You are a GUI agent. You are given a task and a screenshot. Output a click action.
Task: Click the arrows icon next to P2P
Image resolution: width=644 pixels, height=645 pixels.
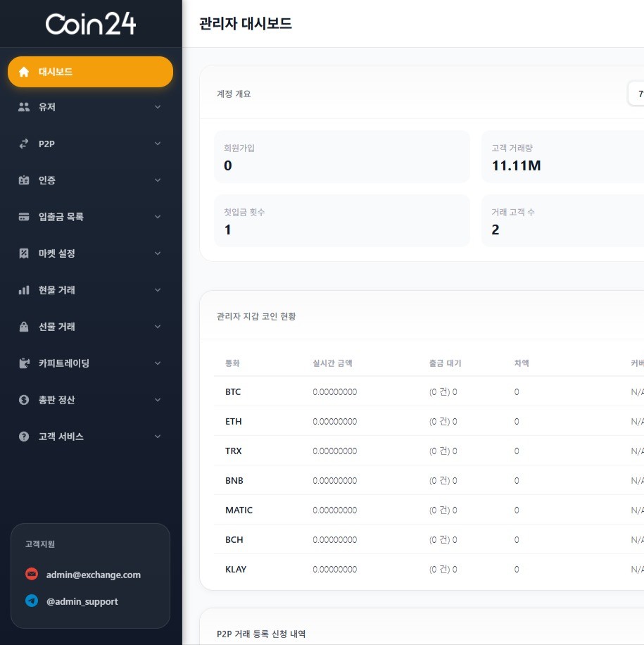click(x=24, y=144)
